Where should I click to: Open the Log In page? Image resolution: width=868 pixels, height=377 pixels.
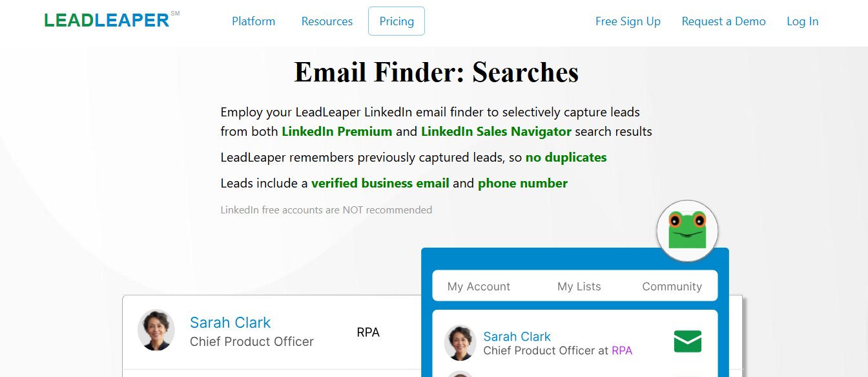click(802, 21)
